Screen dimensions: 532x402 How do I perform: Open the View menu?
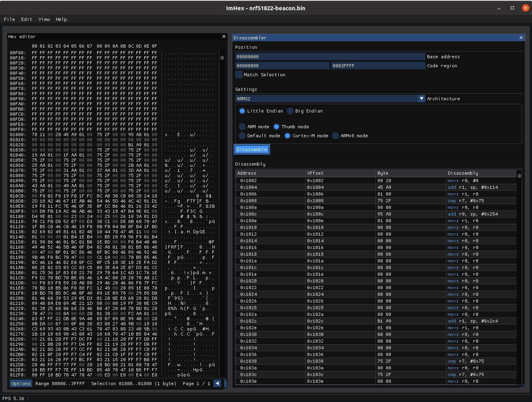tap(44, 19)
